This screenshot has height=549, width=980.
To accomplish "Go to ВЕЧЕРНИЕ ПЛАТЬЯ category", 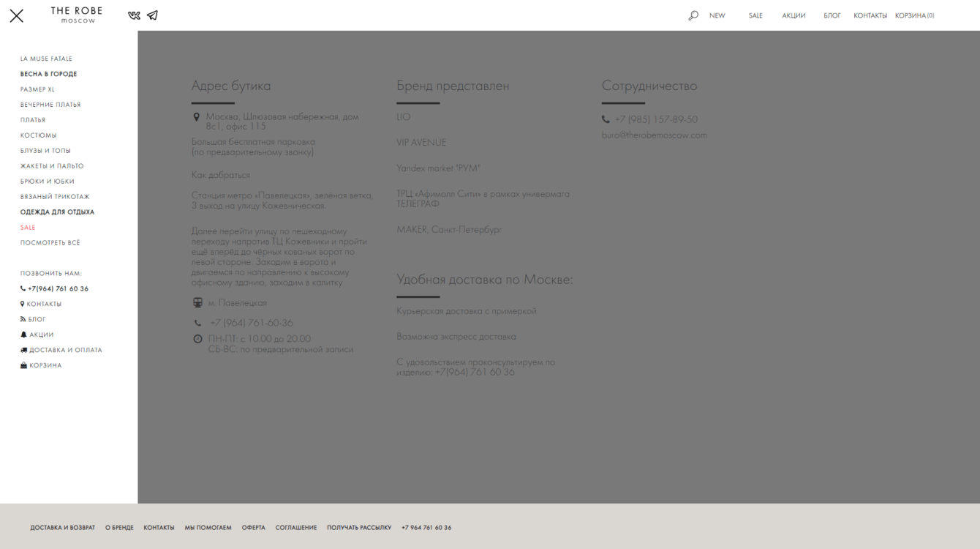I will (50, 105).
